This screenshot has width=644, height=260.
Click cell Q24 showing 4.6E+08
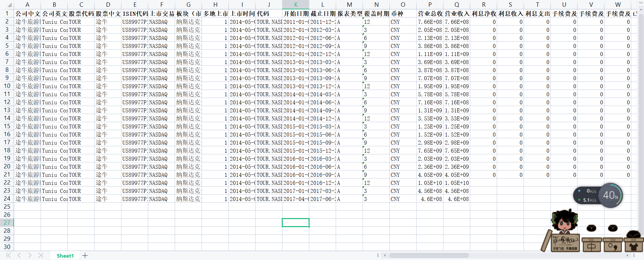pyautogui.click(x=457, y=199)
